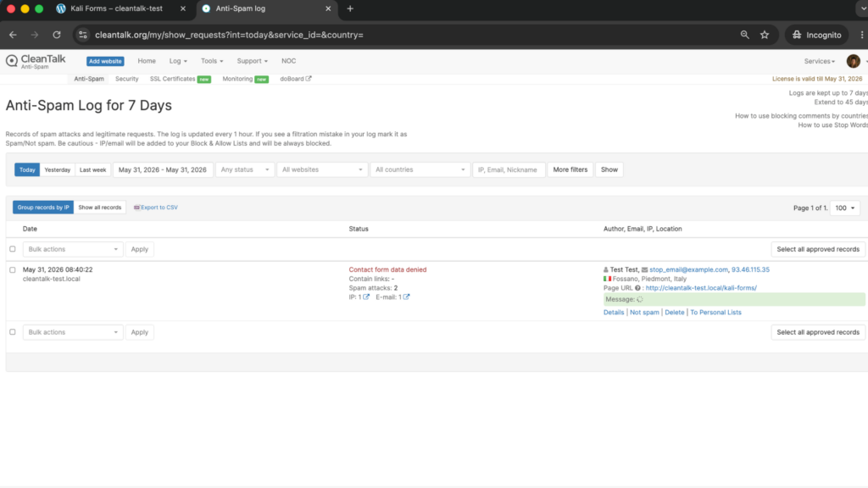Screen dimensions: 868x488
Task: Select the May 31 08:40:22 record checkbox
Action: pyautogui.click(x=13, y=270)
